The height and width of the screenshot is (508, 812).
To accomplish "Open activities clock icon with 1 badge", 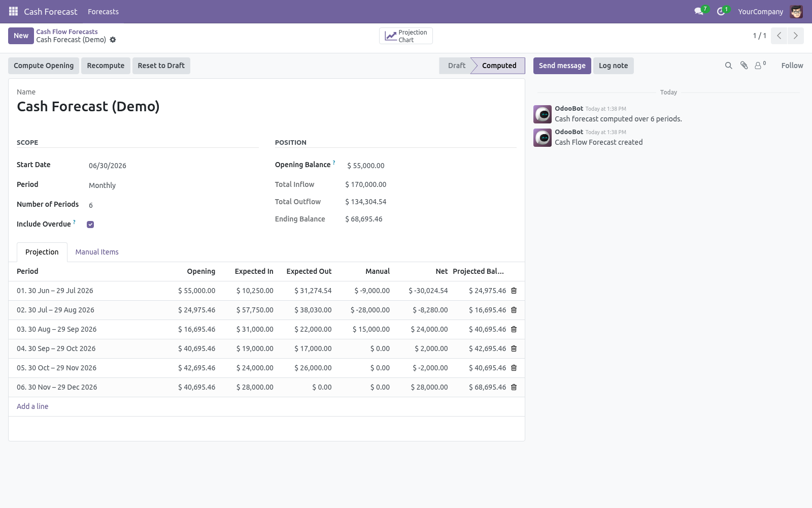I will pos(722,11).
